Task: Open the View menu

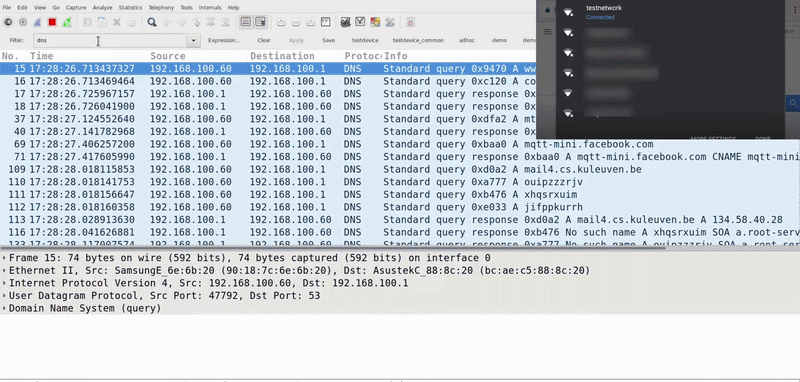Action: point(40,8)
